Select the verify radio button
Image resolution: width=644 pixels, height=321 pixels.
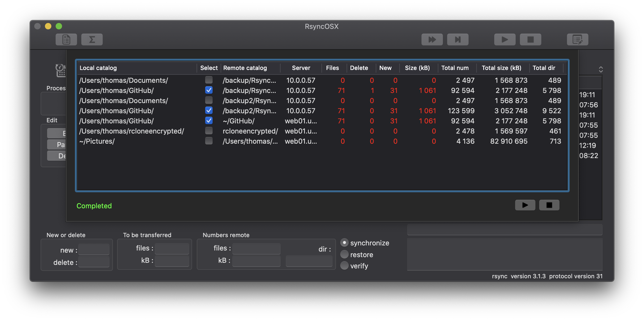point(344,266)
